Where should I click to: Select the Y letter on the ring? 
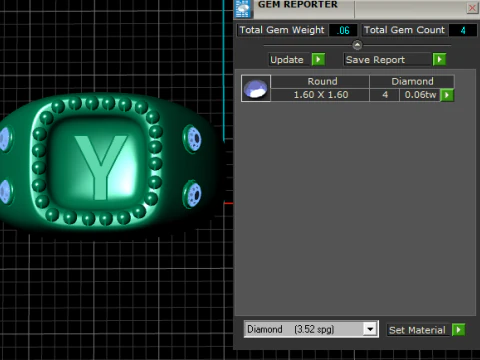pos(101,167)
